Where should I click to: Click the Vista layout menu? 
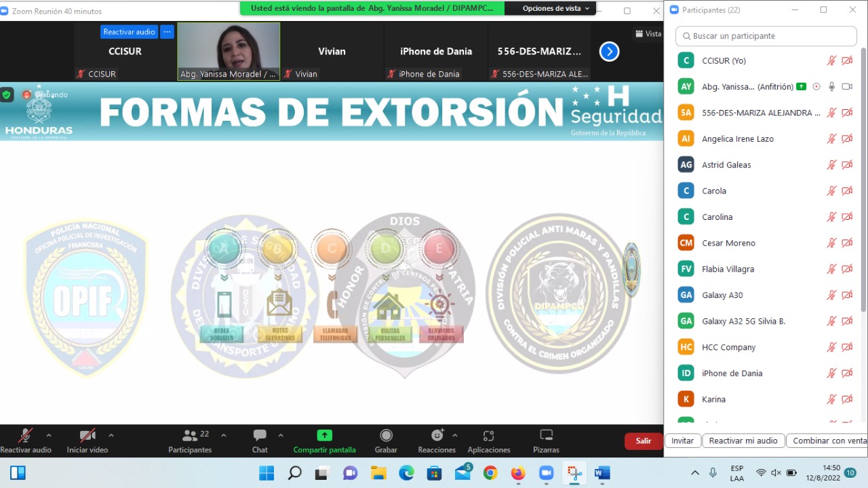[x=648, y=34]
